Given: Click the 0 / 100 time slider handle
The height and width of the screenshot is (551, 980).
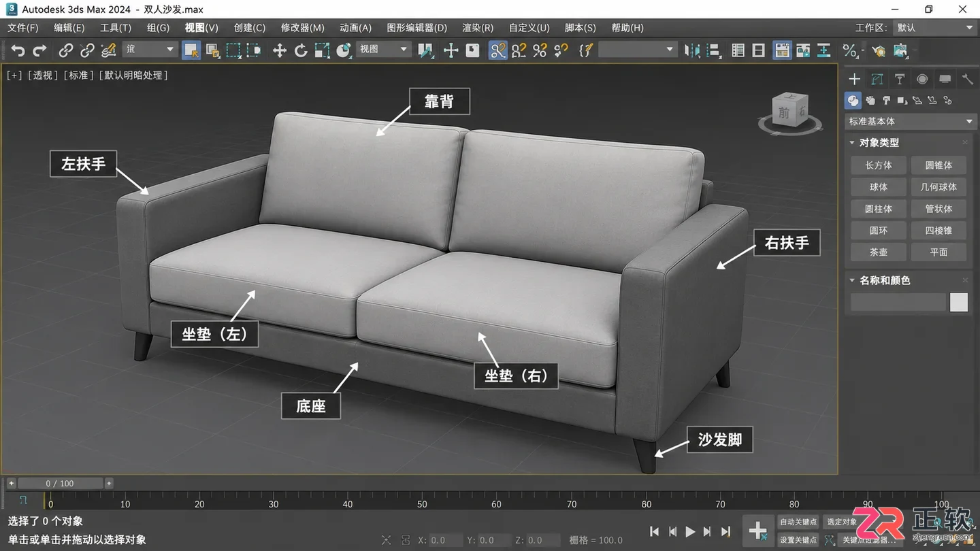Looking at the screenshot, I should coord(60,484).
